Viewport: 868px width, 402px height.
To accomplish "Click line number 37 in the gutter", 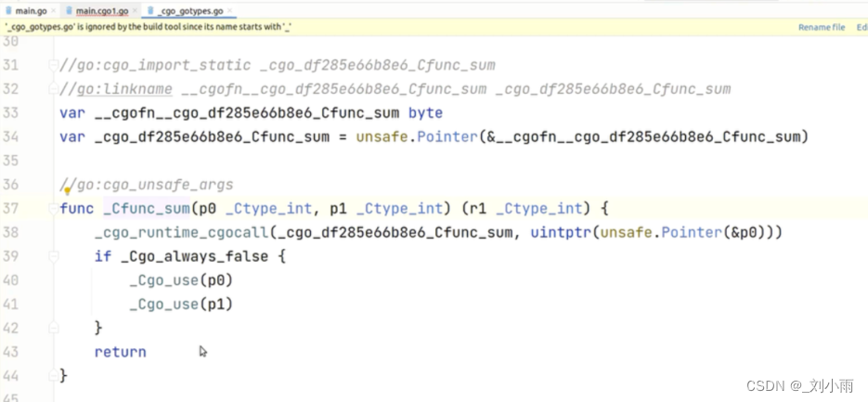I will (10, 209).
